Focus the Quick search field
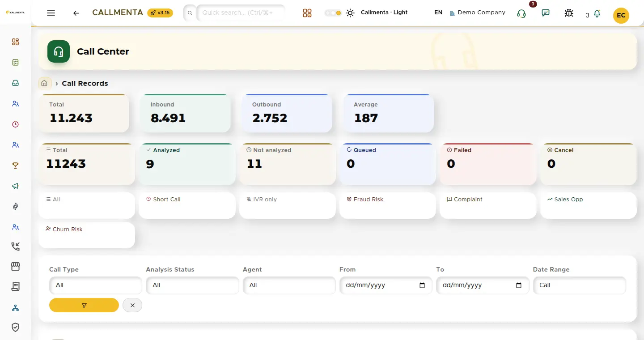Image resolution: width=644 pixels, height=340 pixels. (241, 13)
